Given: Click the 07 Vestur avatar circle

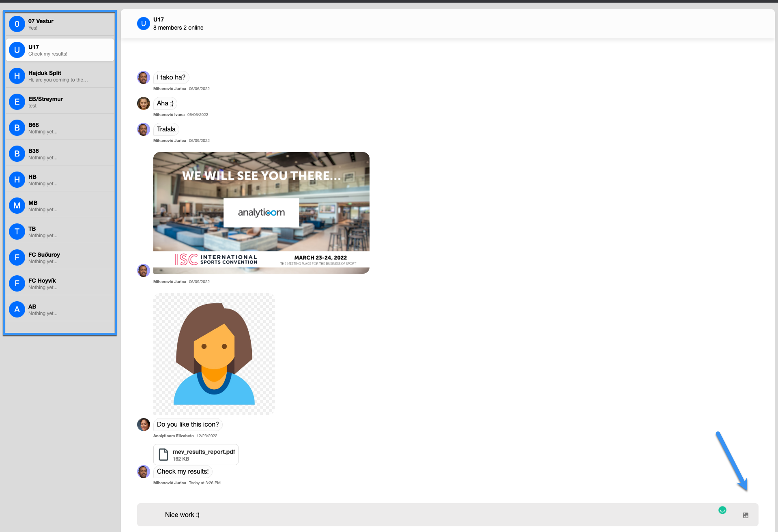Looking at the screenshot, I should point(17,24).
